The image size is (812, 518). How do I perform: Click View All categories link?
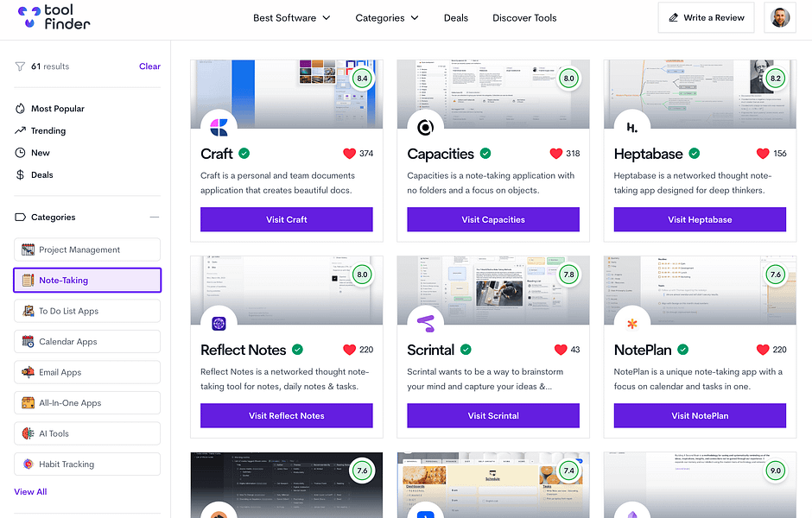tap(30, 491)
